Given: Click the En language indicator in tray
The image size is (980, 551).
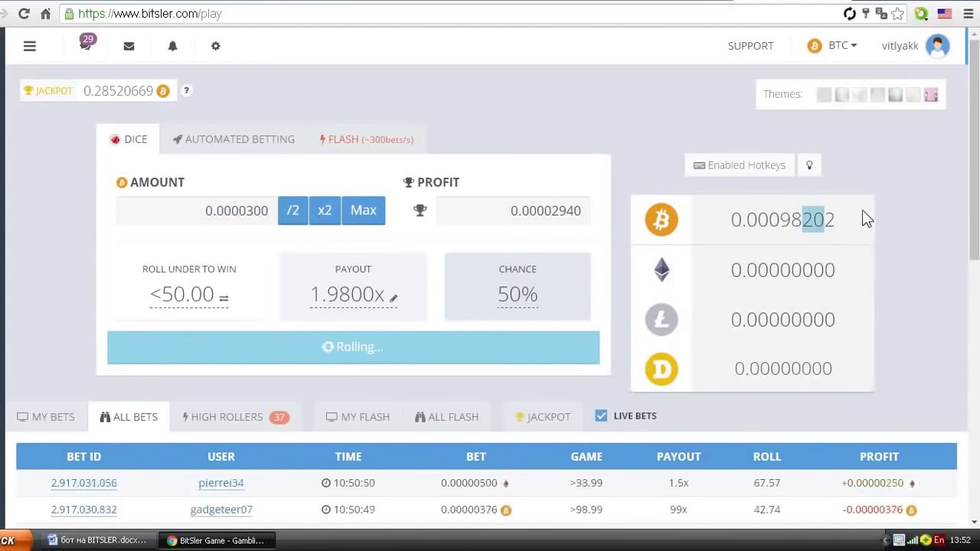Looking at the screenshot, I should pos(939,540).
